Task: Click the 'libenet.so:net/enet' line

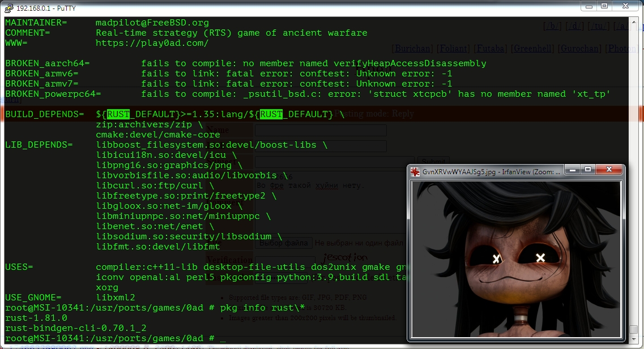Action: [x=150, y=226]
